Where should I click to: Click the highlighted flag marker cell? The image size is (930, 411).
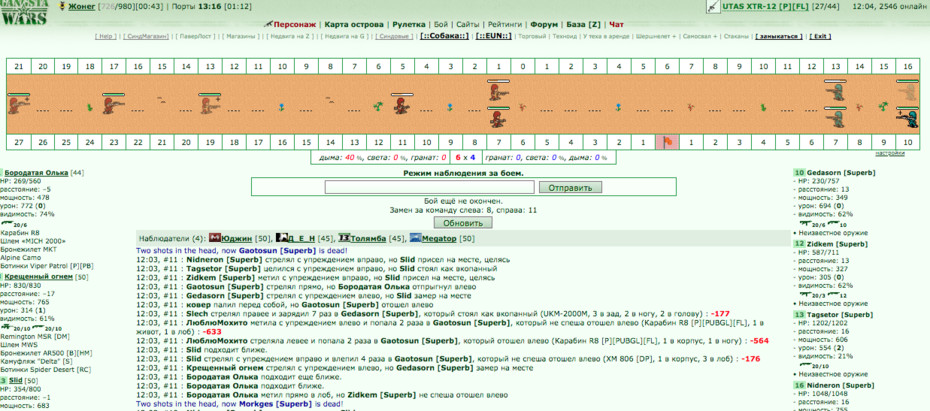pyautogui.click(x=667, y=142)
